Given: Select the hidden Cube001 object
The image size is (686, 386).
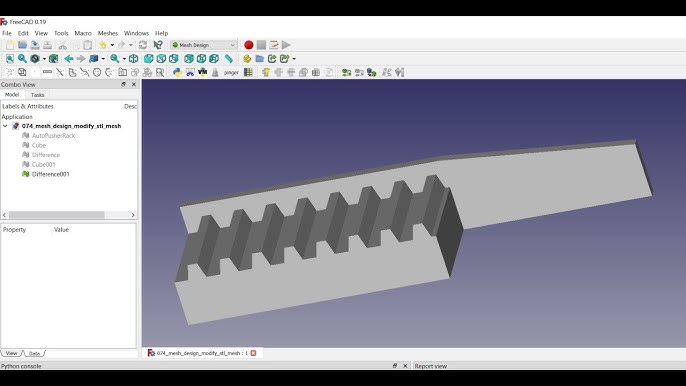Looking at the screenshot, I should [x=43, y=165].
